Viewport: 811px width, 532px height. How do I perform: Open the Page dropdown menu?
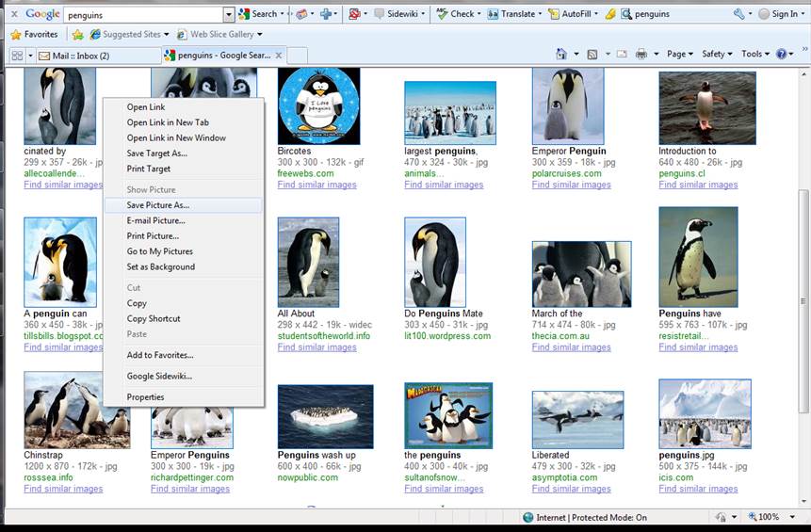coord(679,55)
